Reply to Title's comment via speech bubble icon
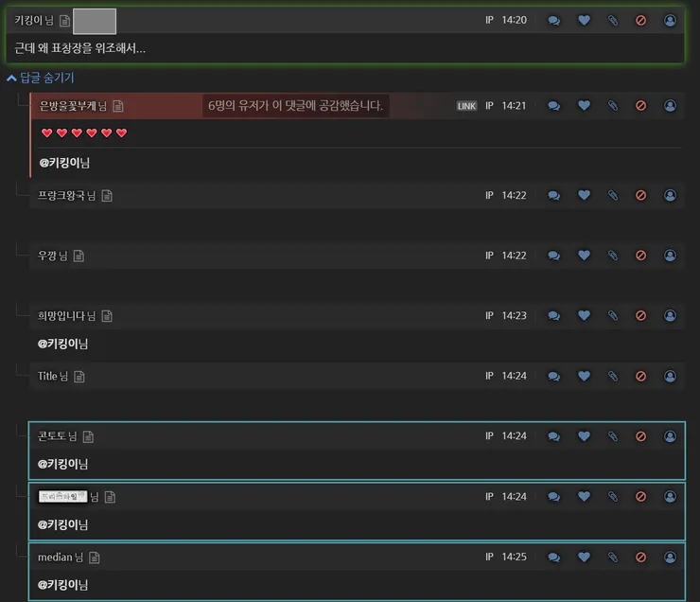Screen dimensions: 700x602 [x=553, y=376]
